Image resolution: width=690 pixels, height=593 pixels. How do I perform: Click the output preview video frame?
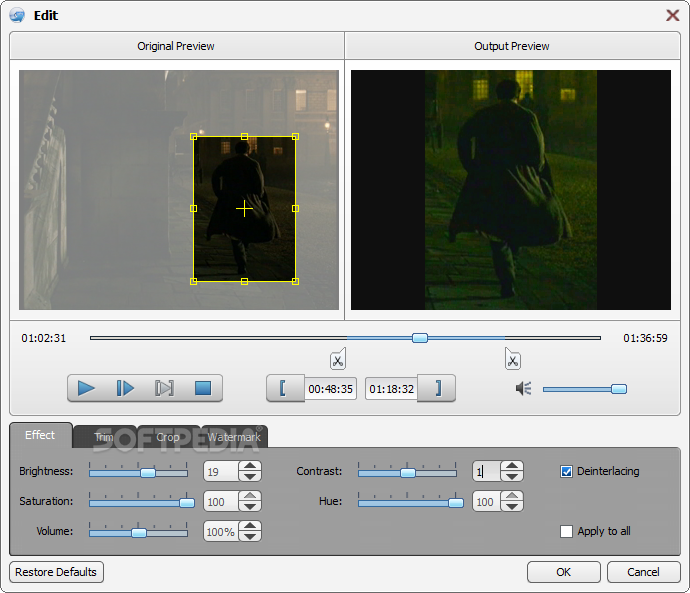[x=511, y=190]
